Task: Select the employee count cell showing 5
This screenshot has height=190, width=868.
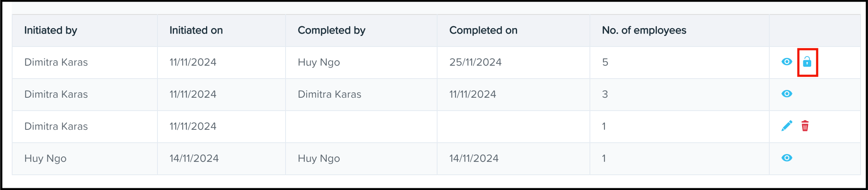Action: [x=605, y=62]
